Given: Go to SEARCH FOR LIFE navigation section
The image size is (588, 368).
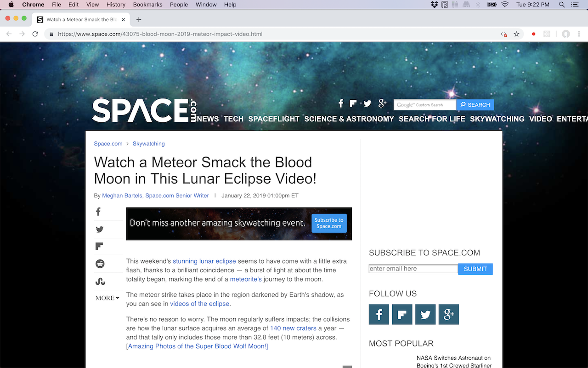Looking at the screenshot, I should point(432,119).
